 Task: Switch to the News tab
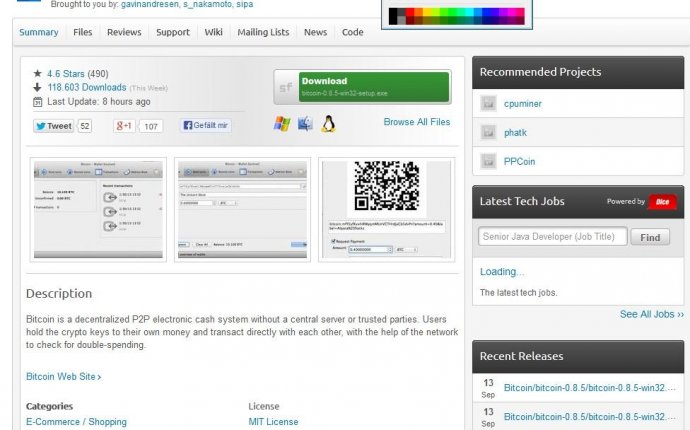coord(316,32)
